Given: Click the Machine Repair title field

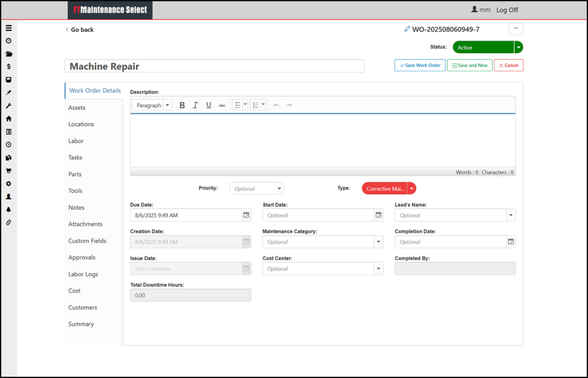Looking at the screenshot, I should (x=215, y=67).
